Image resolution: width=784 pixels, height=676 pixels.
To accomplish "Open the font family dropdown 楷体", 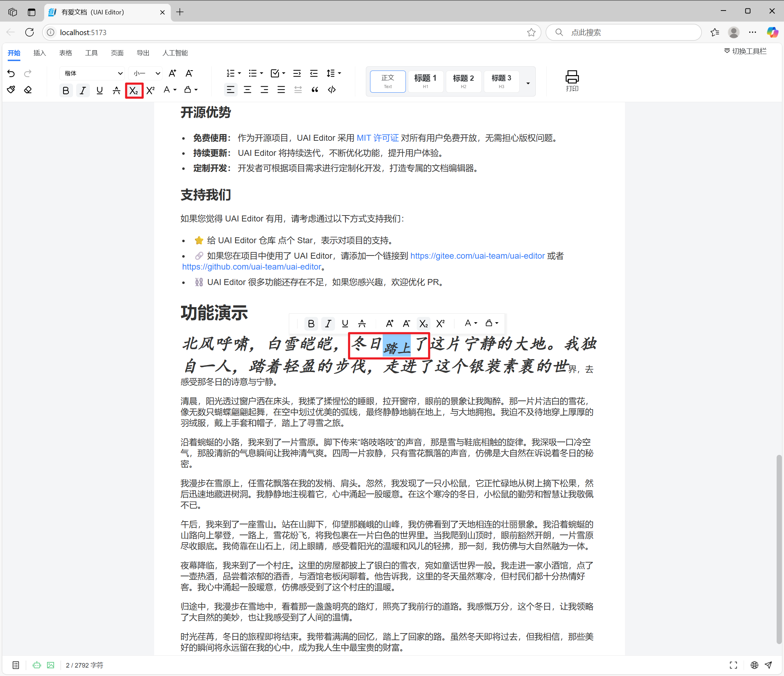I will [93, 73].
